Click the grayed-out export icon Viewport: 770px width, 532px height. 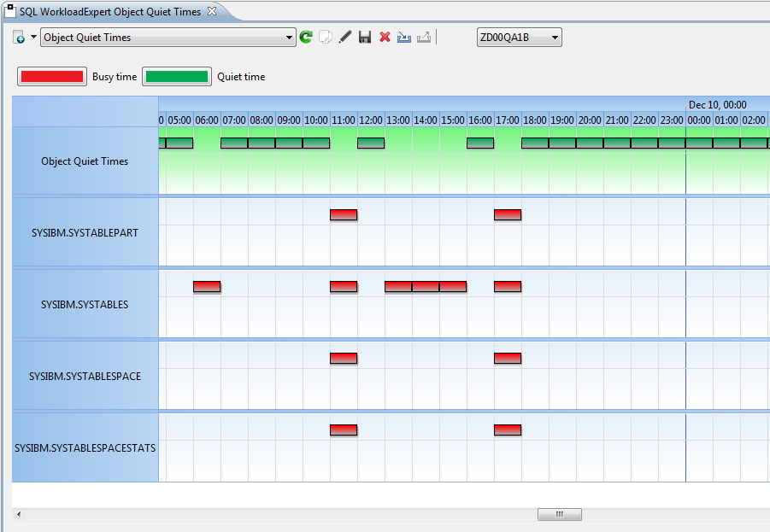point(424,38)
